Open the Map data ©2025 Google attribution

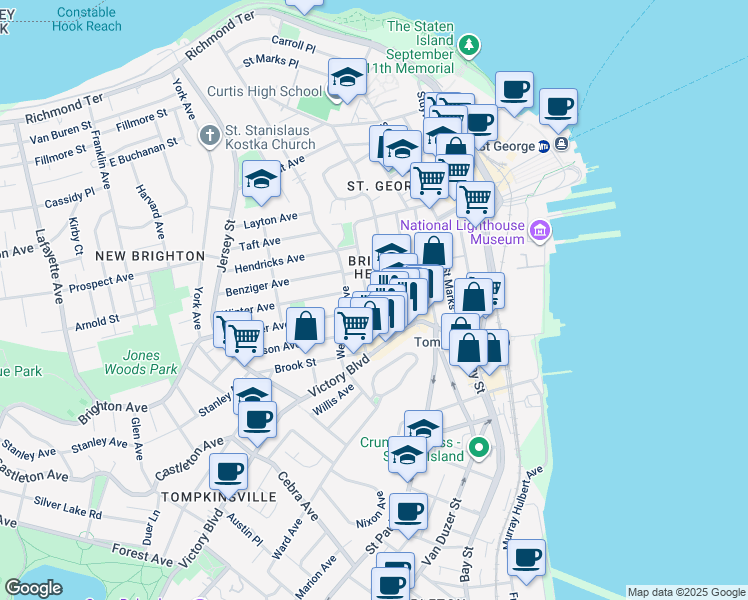point(686,592)
